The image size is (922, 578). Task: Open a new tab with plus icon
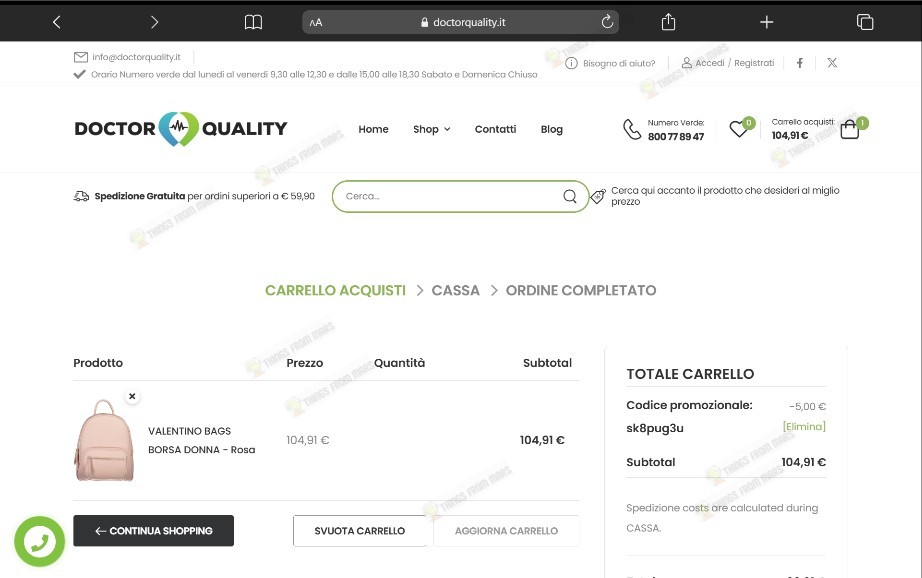(766, 22)
